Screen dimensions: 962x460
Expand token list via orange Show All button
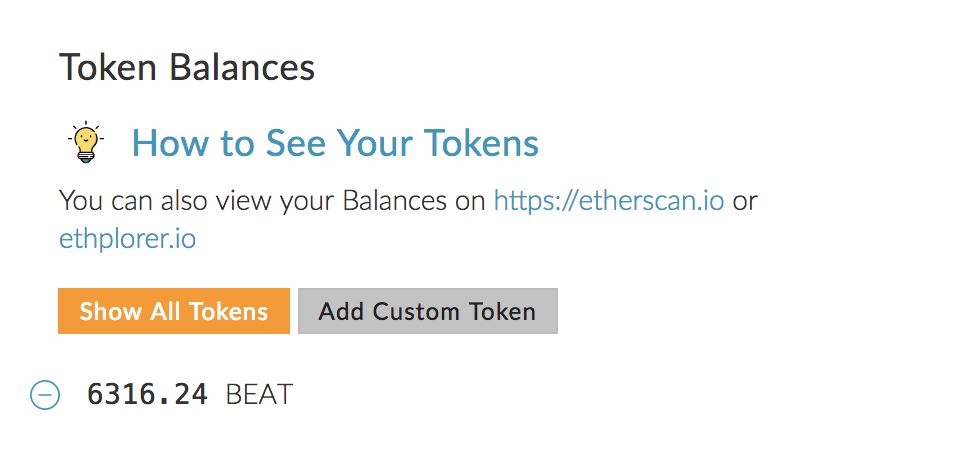[x=174, y=311]
